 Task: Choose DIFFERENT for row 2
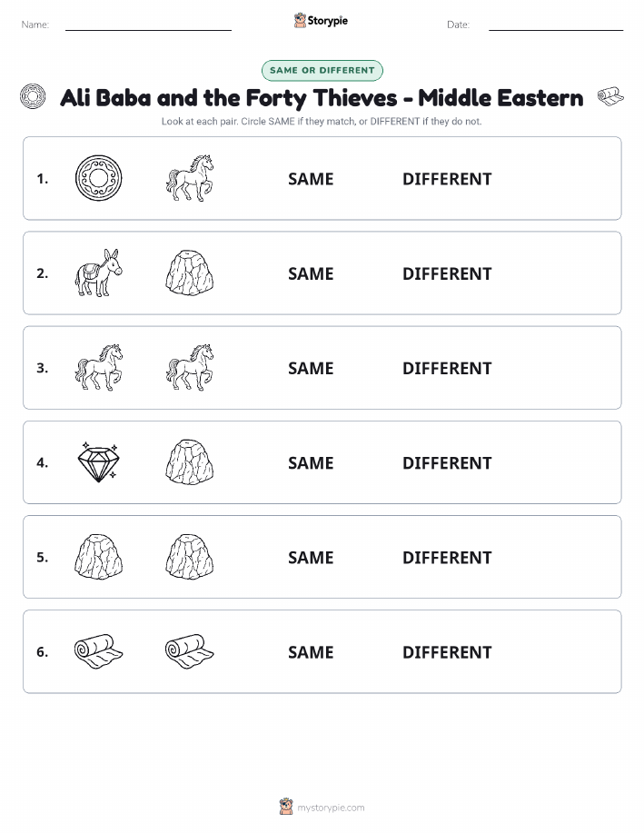[x=447, y=273]
